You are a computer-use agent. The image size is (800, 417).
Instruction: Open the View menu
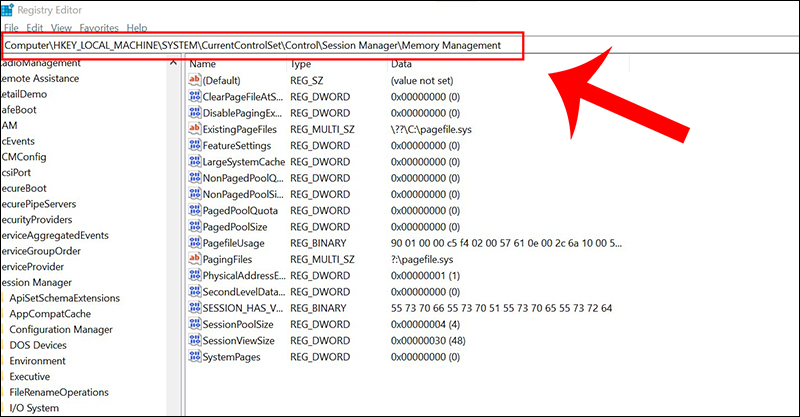point(61,28)
